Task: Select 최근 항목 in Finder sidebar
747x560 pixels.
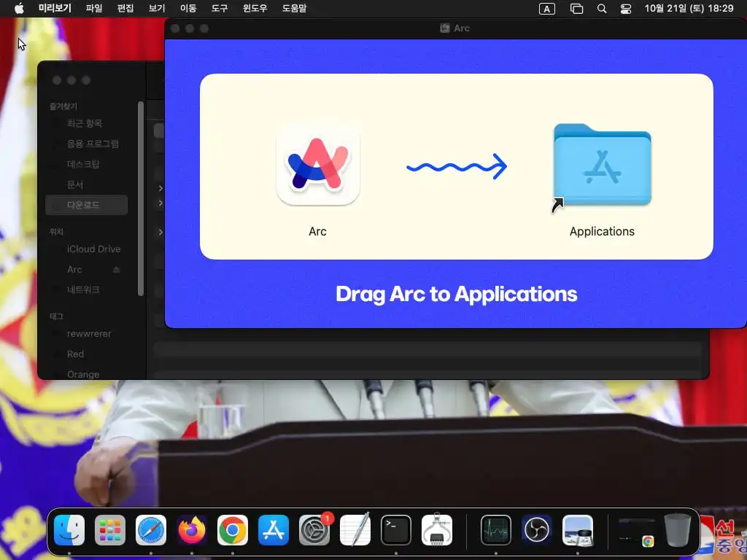Action: 85,123
